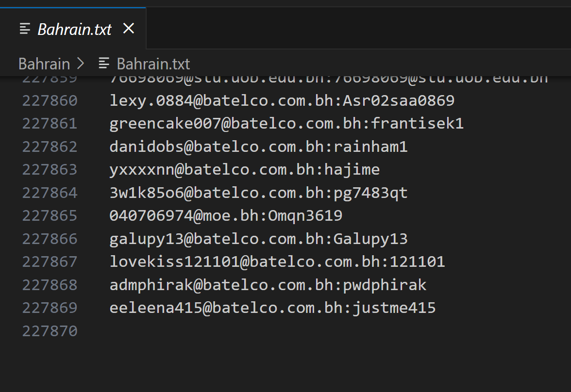This screenshot has height=392, width=571.
Task: Place cursor in the text on line 227865
Action: pyautogui.click(x=226, y=216)
